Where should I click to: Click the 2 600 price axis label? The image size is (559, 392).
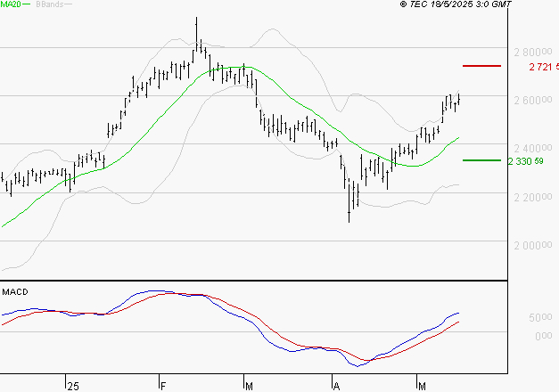tap(533, 101)
